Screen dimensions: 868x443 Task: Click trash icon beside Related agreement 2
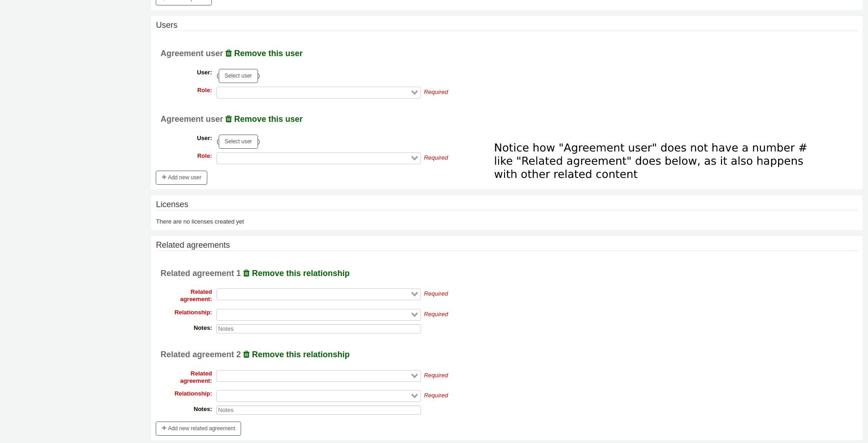[246, 354]
